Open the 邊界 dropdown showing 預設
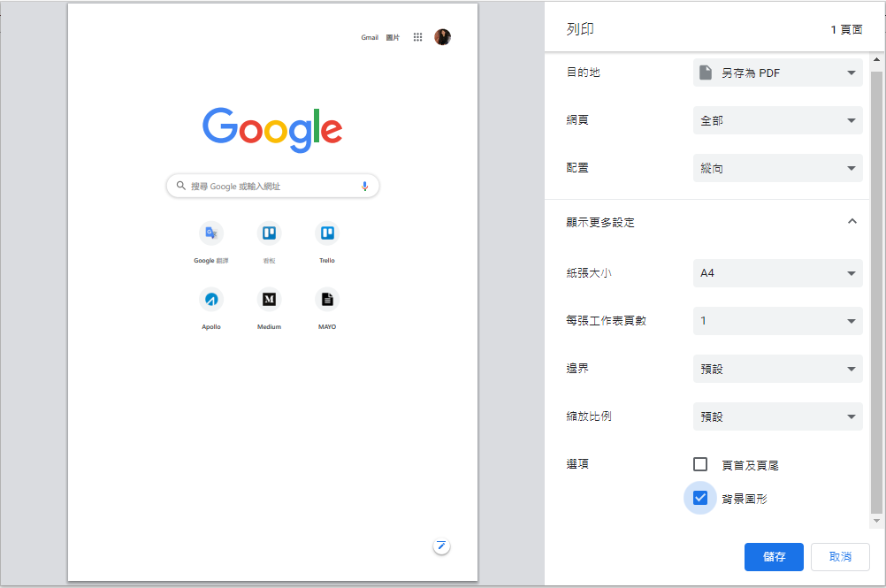 (777, 369)
